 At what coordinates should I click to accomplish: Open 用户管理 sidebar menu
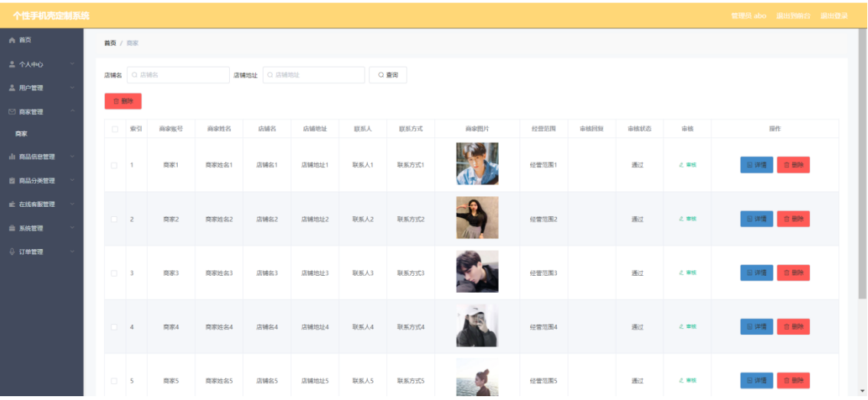[x=41, y=88]
